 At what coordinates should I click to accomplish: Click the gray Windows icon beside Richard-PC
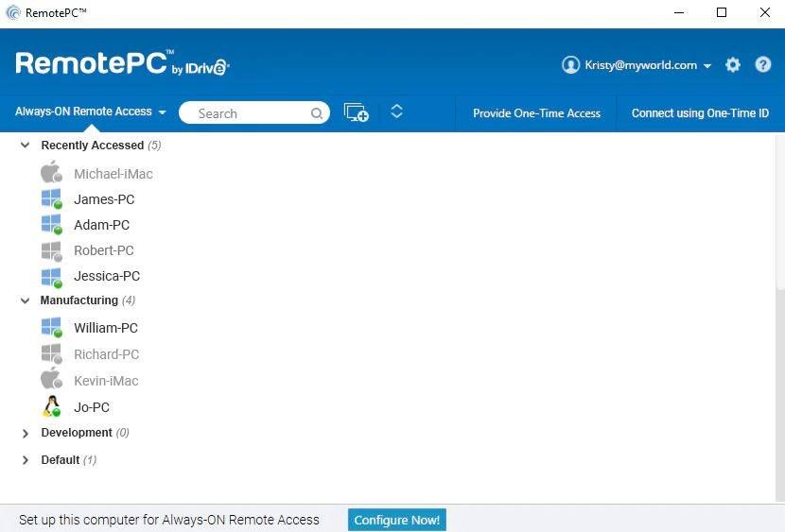[52, 353]
